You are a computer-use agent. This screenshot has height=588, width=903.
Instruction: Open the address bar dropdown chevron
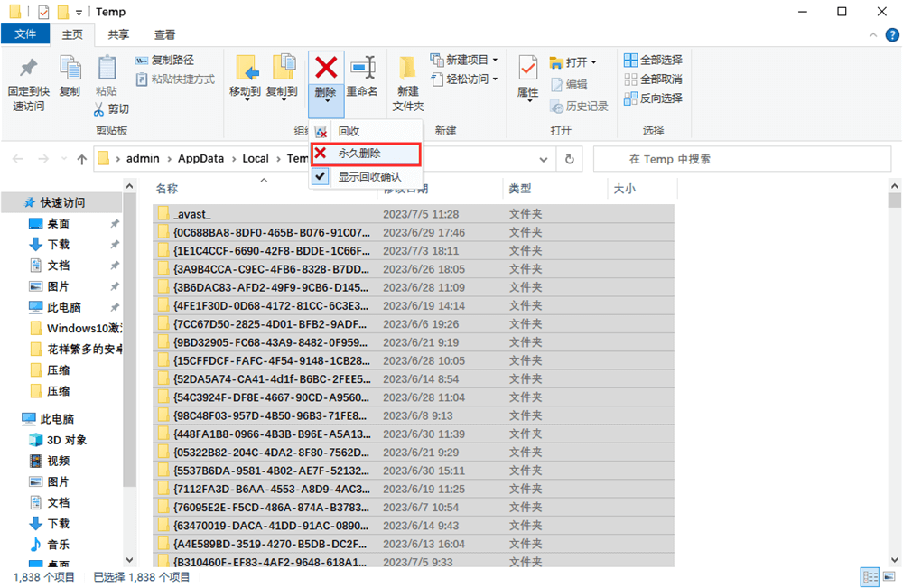pyautogui.click(x=545, y=158)
